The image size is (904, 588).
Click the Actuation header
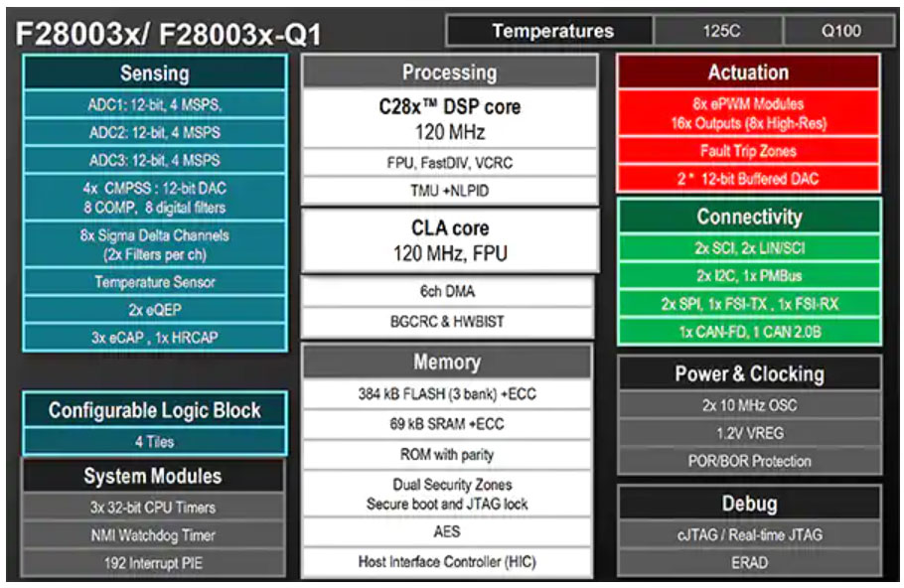point(748,73)
